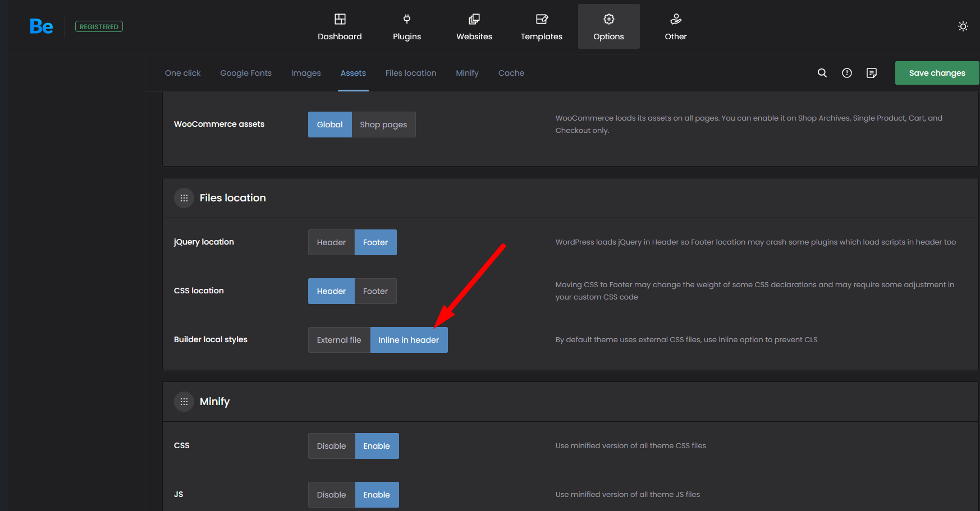Click the REGISTERED status badge
This screenshot has height=511, width=980.
(x=99, y=26)
